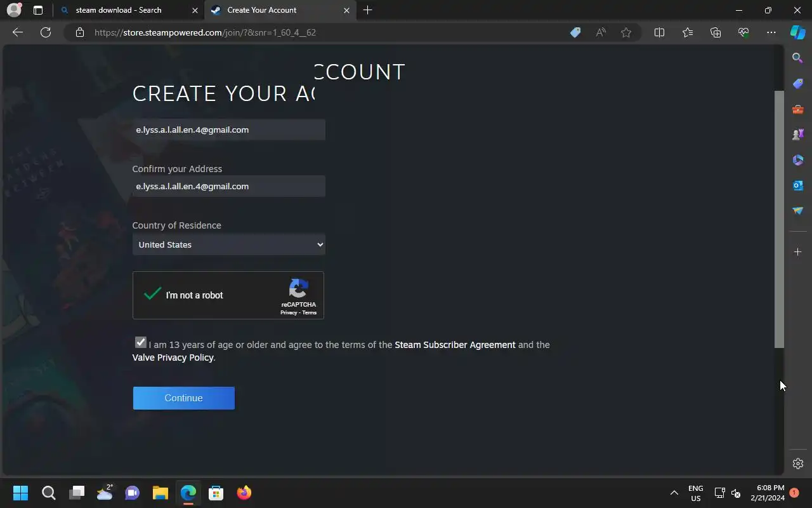Close the steam download - Search tab
This screenshot has width=812, height=508.
pyautogui.click(x=195, y=10)
